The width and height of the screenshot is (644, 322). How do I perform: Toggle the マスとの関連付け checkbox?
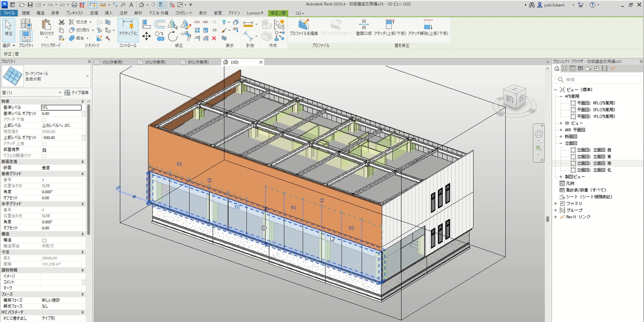tap(44, 156)
